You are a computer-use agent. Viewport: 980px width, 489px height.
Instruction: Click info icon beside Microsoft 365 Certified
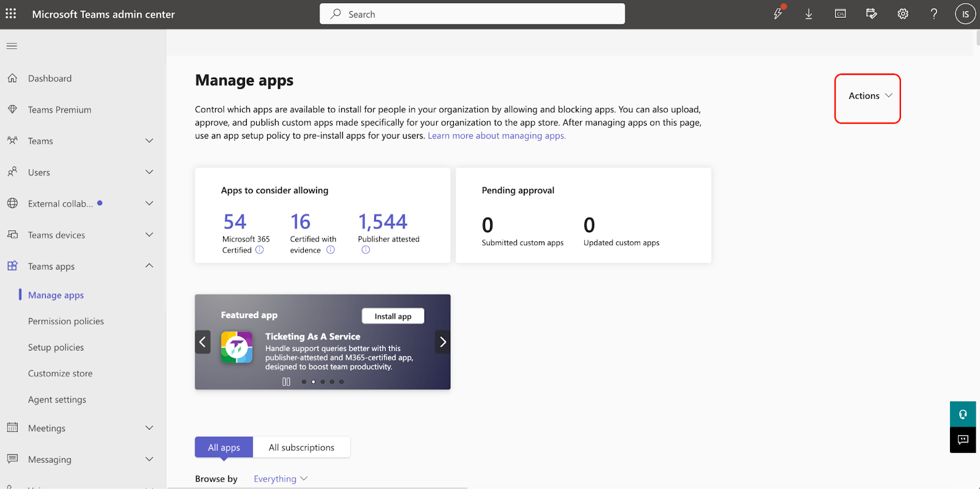pos(260,250)
